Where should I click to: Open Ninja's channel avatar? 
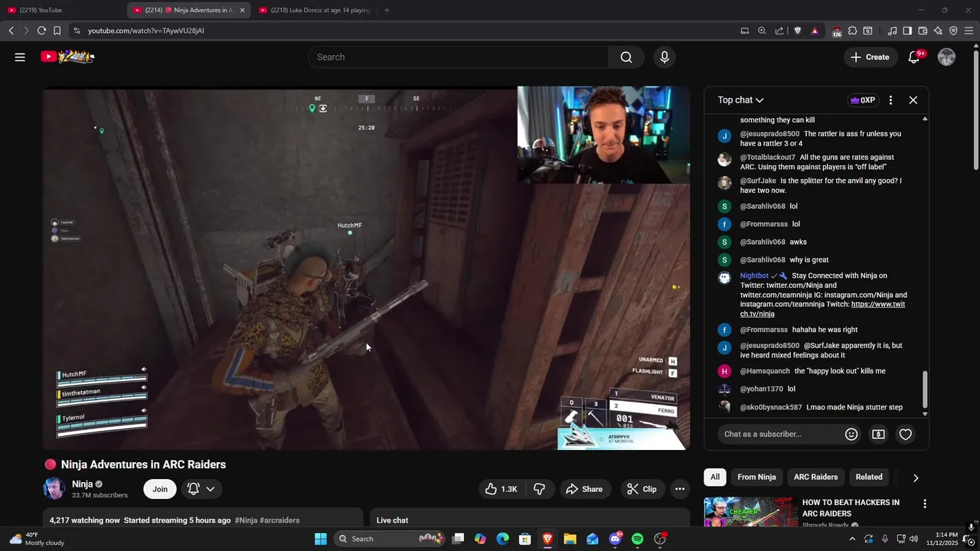point(54,488)
